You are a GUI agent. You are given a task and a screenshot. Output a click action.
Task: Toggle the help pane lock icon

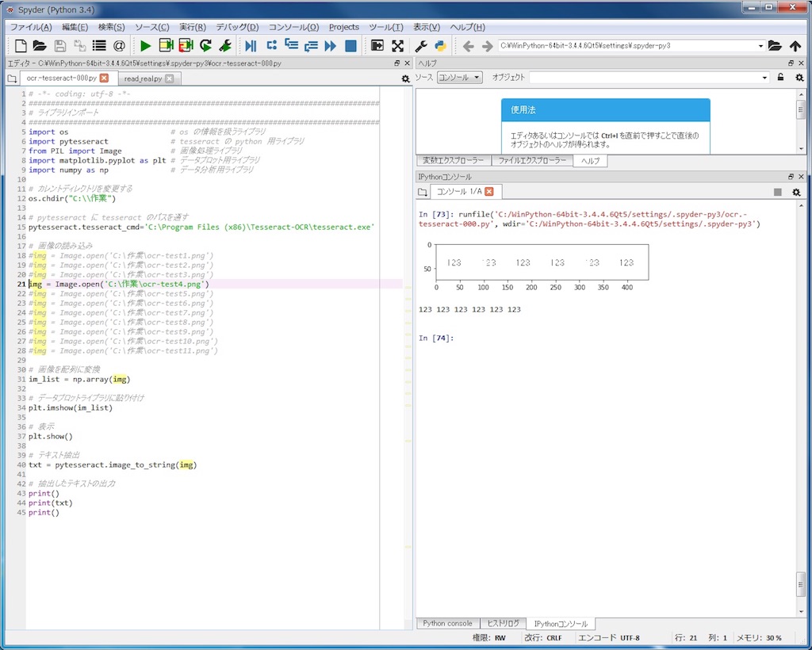(780, 78)
